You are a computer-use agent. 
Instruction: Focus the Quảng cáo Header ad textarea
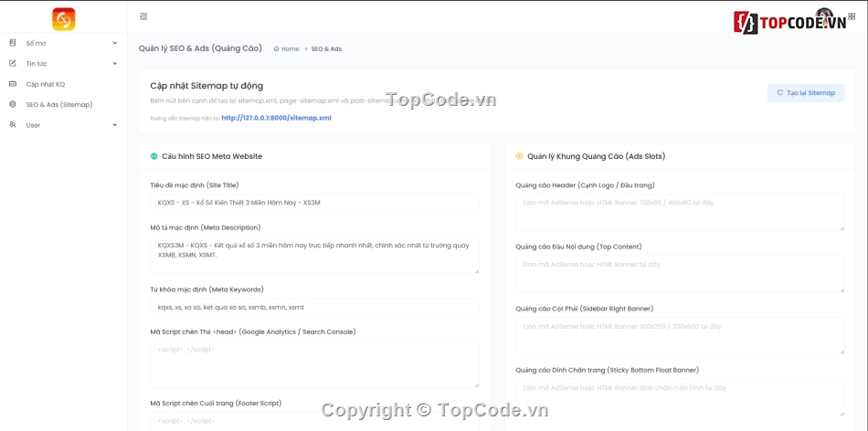[x=680, y=212]
